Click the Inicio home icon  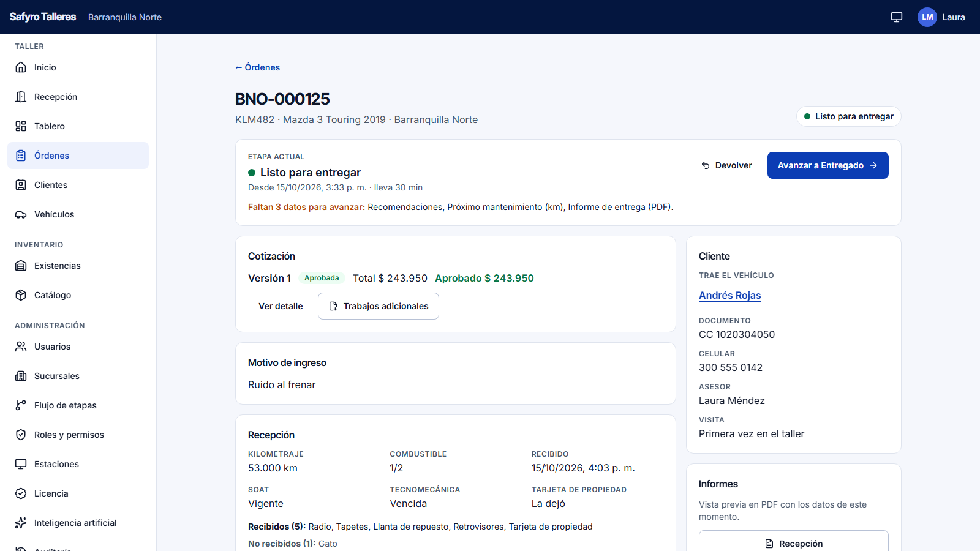click(x=21, y=67)
